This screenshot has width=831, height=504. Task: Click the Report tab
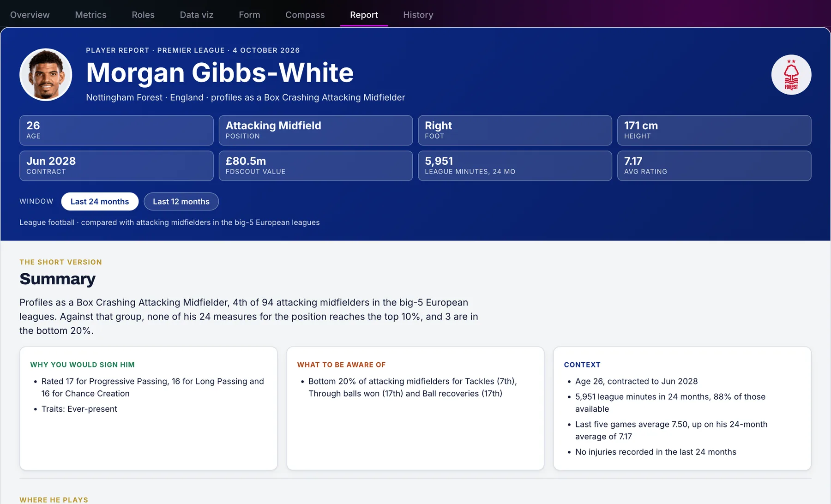point(364,15)
